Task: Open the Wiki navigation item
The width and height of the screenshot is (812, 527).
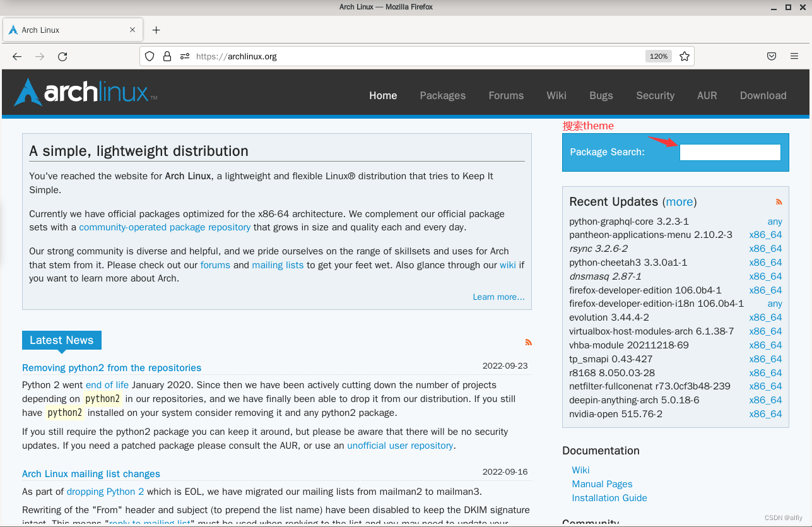Action: pyautogui.click(x=556, y=95)
